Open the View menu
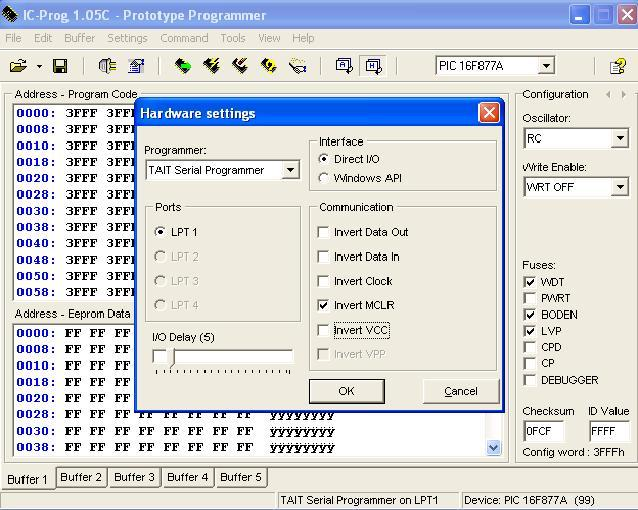This screenshot has width=638, height=510. click(269, 38)
